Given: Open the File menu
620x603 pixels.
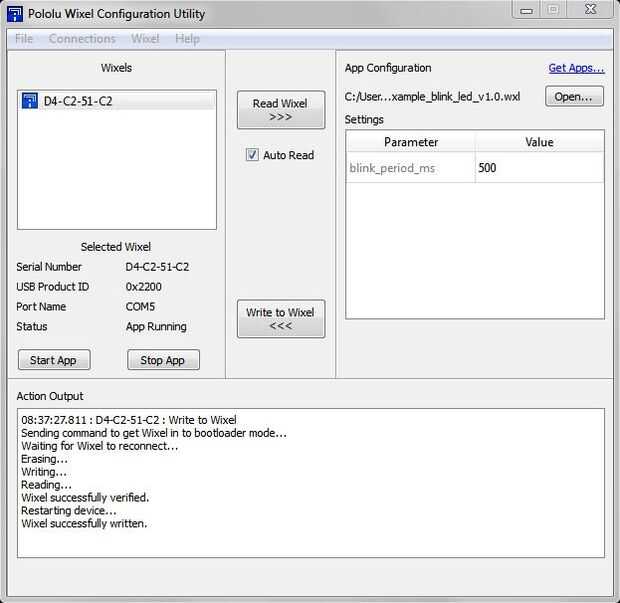Looking at the screenshot, I should pyautogui.click(x=24, y=39).
